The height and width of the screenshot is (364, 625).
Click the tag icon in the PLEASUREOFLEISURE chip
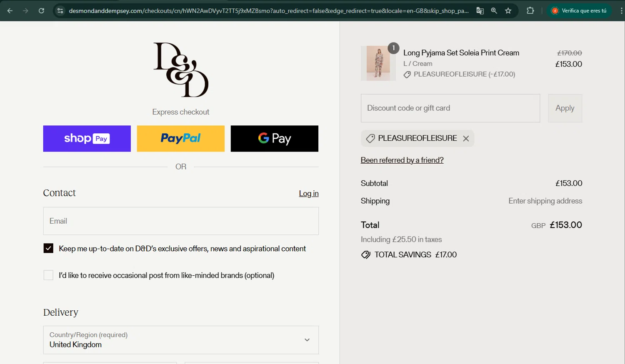pos(370,139)
